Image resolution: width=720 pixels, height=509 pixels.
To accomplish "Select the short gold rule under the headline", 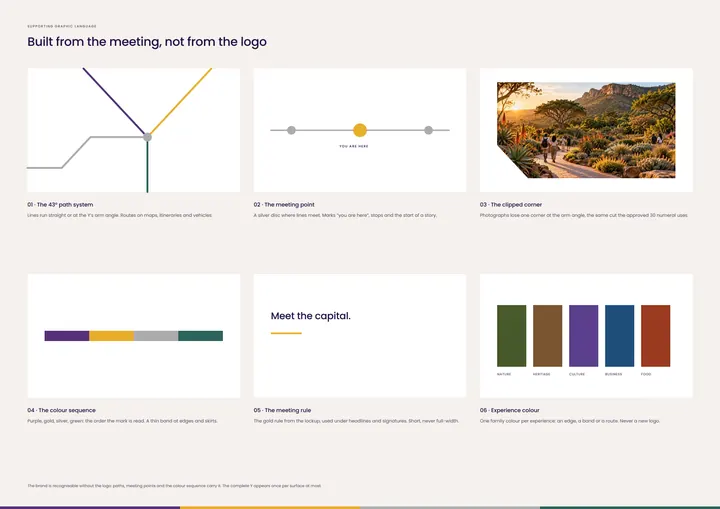I will click(286, 333).
